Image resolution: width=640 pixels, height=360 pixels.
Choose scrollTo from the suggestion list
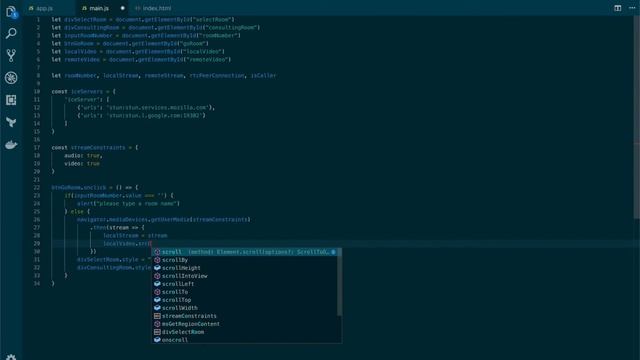coord(245,292)
